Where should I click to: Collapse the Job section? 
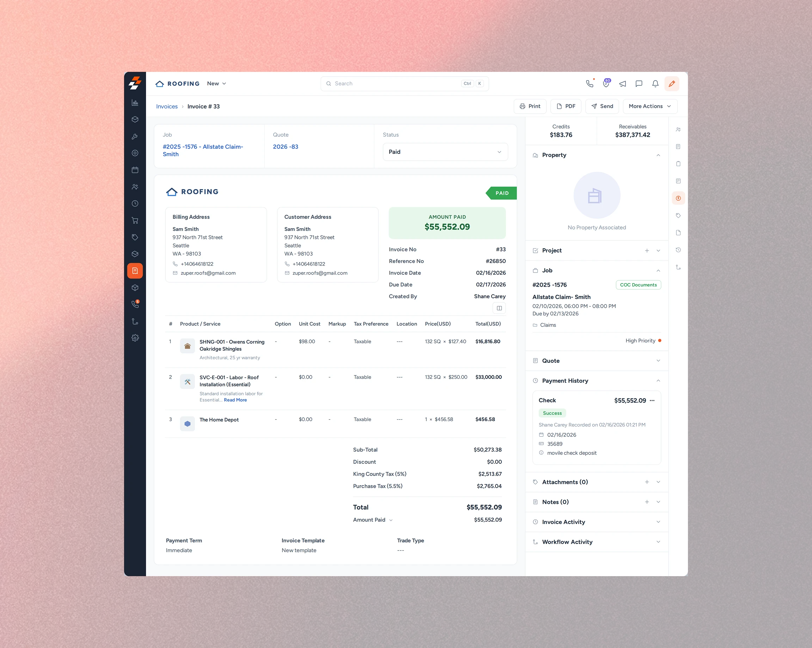tap(658, 270)
